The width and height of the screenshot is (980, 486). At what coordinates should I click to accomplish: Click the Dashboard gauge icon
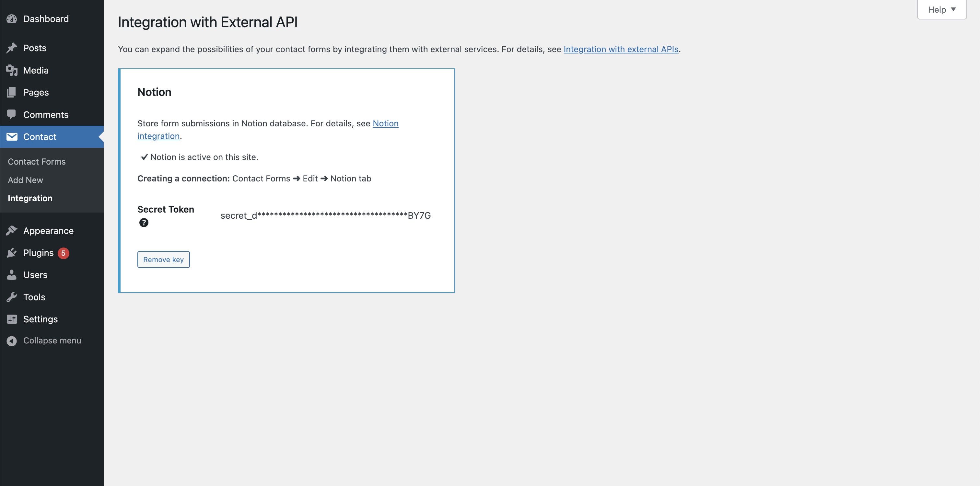click(x=12, y=19)
